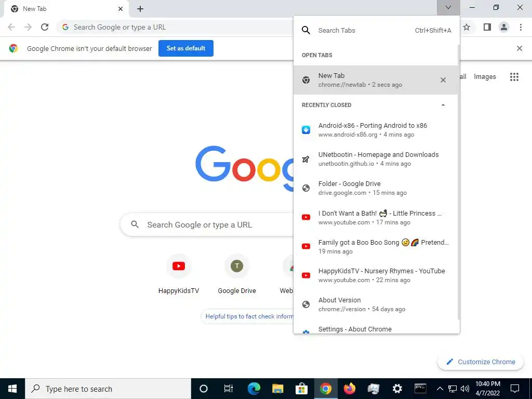This screenshot has height=399, width=532.
Task: Open Microsoft Store from taskbar
Action: tap(301, 389)
